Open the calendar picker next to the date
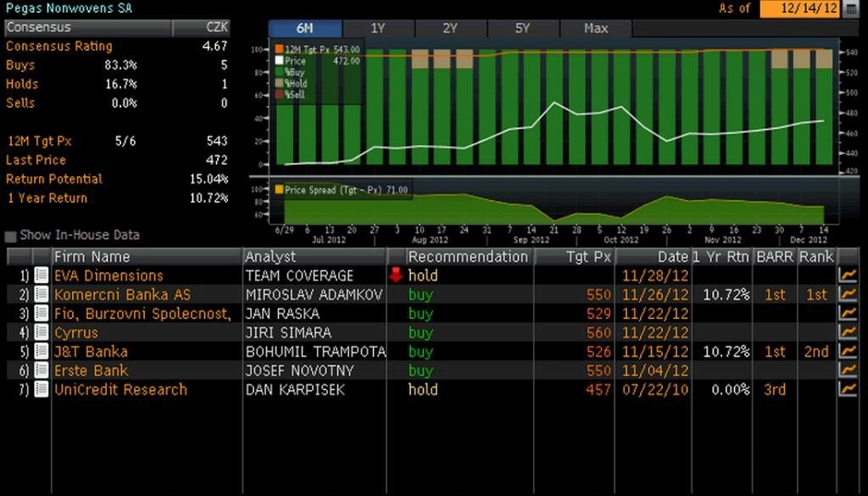This screenshot has height=496, width=868. click(x=852, y=8)
